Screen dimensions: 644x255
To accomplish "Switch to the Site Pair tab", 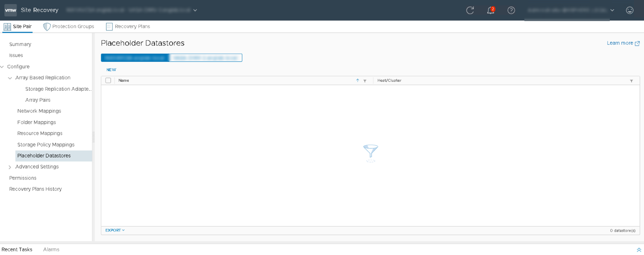I will (x=18, y=26).
